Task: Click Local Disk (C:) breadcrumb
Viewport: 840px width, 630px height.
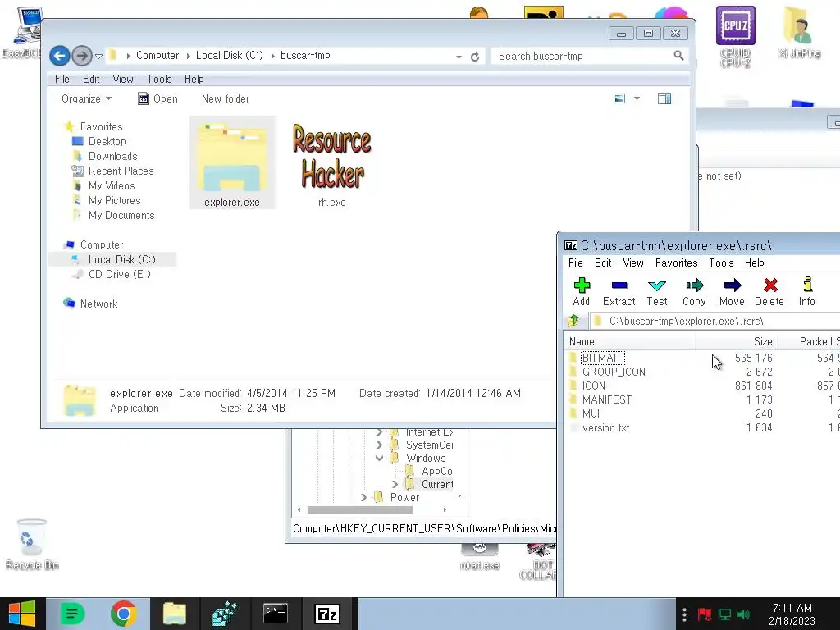Action: click(230, 55)
